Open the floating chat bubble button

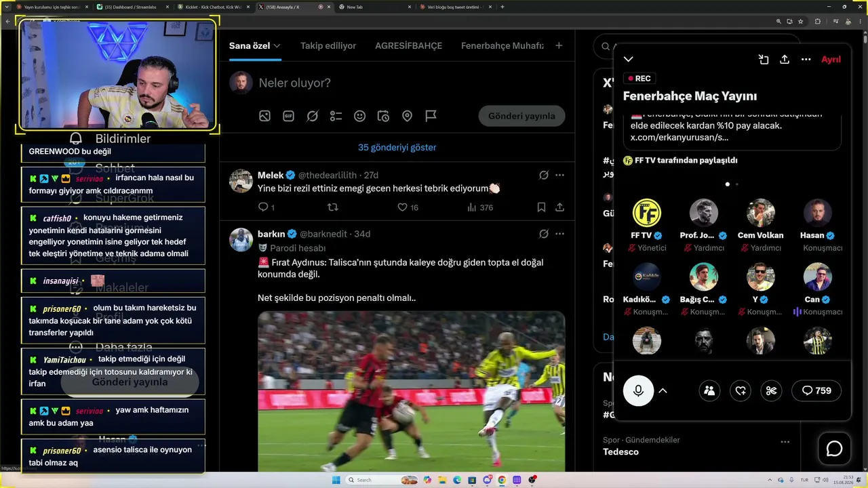[x=834, y=449]
